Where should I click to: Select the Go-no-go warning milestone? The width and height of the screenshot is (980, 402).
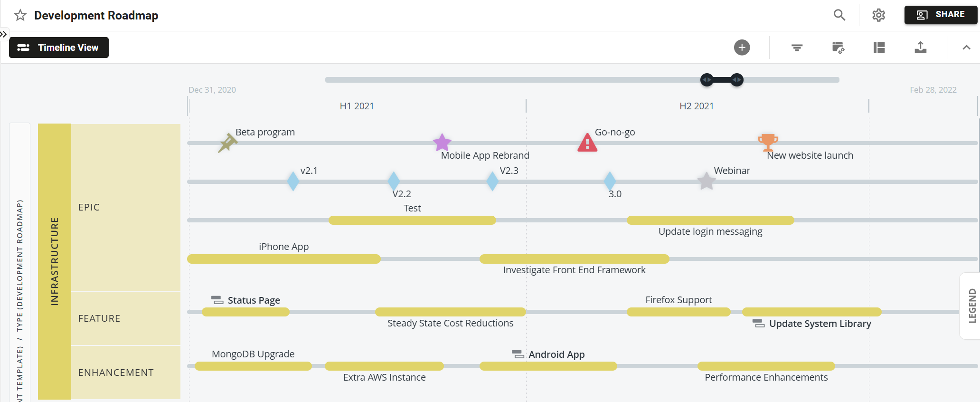[x=587, y=143]
